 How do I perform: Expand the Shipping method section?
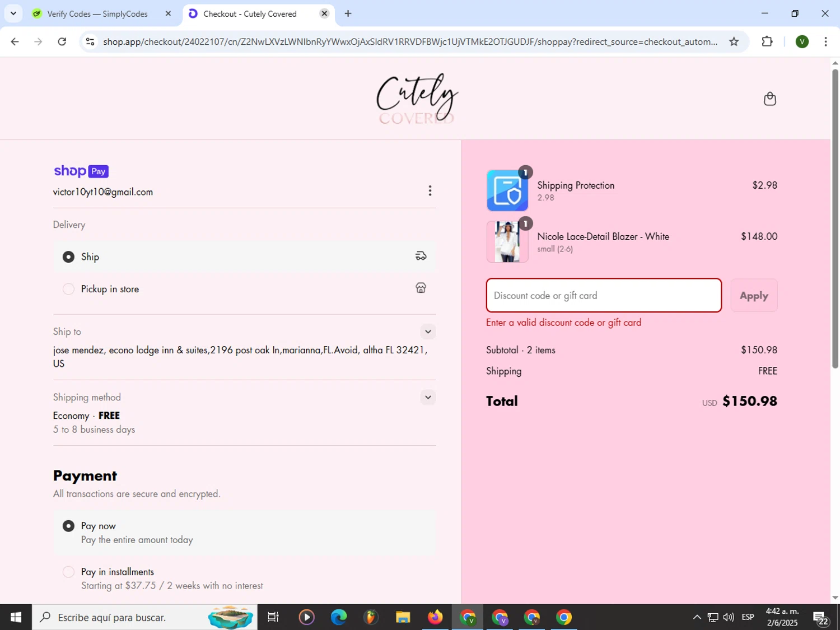428,397
